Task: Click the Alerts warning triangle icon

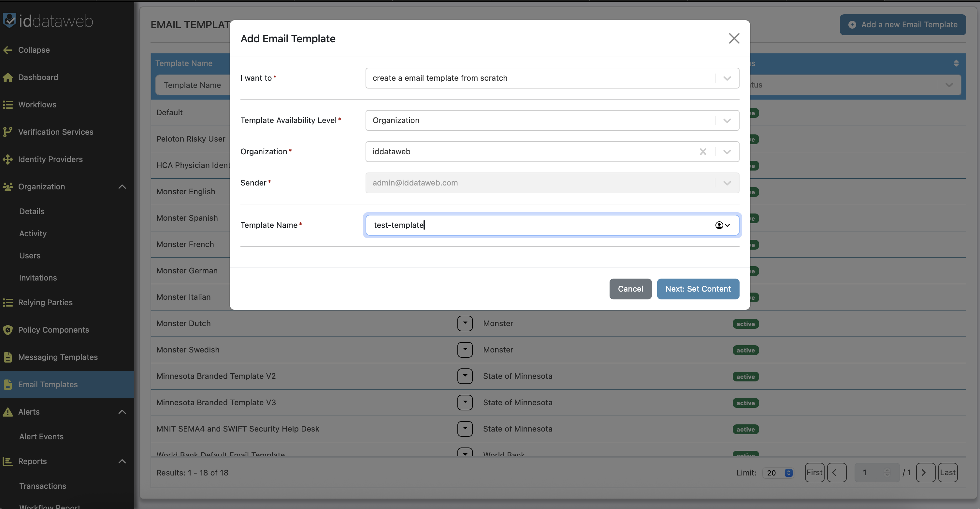Action: tap(7, 412)
